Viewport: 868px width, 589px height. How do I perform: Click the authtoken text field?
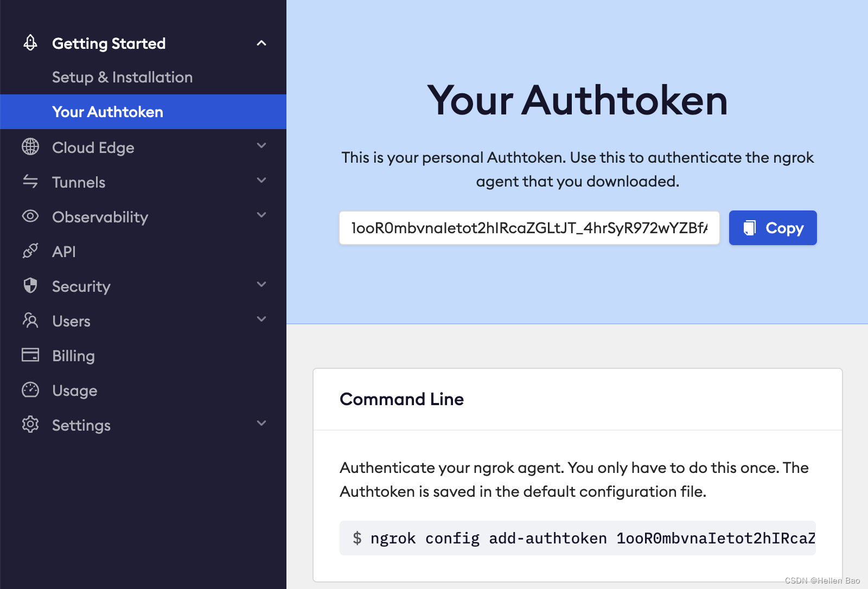(x=529, y=228)
